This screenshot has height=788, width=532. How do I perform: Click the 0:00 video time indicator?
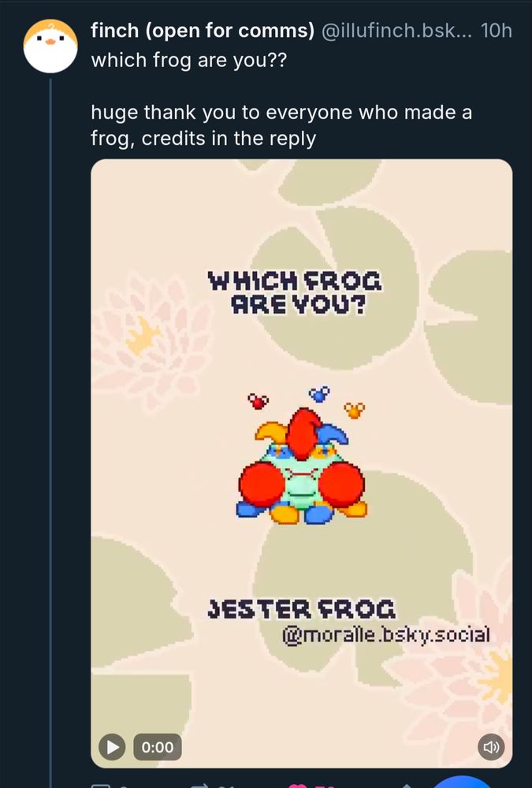(x=158, y=746)
